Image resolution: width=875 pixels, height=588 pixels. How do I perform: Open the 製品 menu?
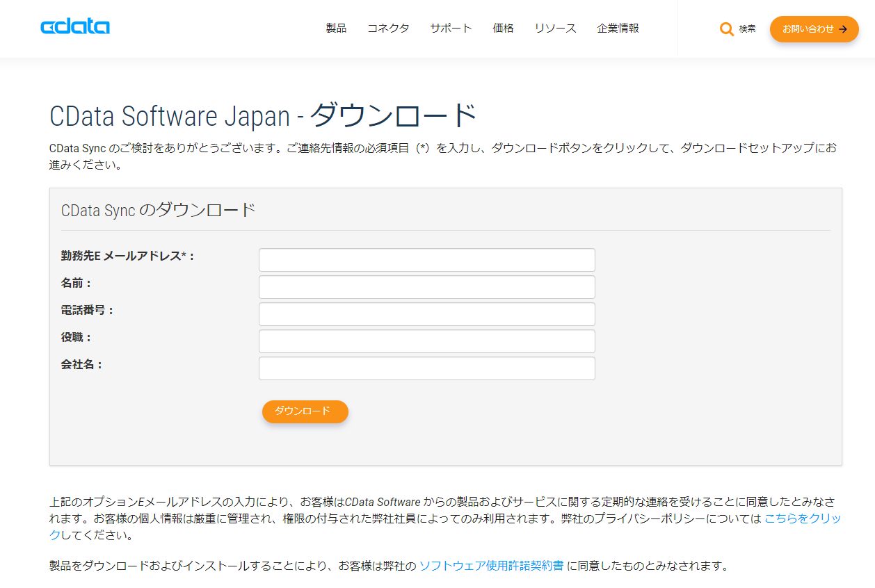336,28
